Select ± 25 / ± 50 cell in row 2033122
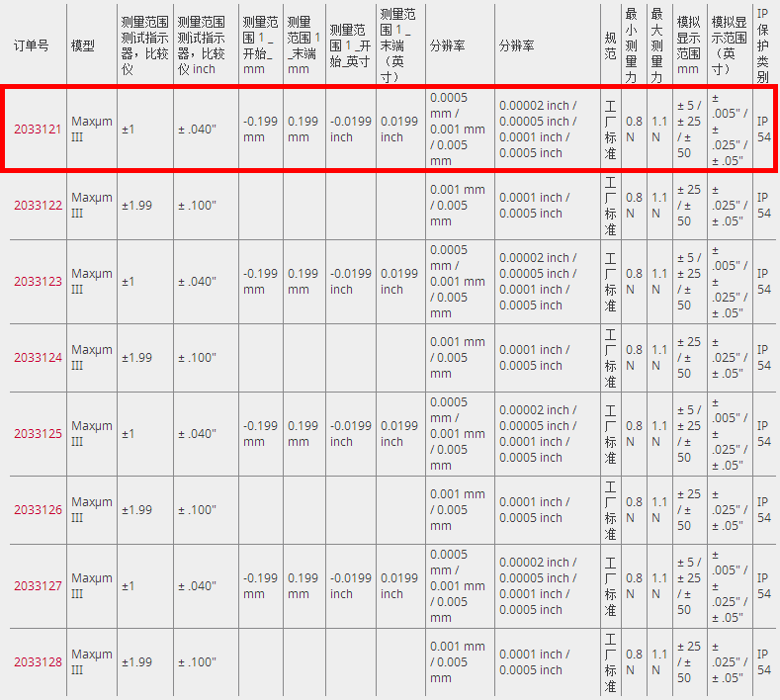The height and width of the screenshot is (700, 780). 688,206
